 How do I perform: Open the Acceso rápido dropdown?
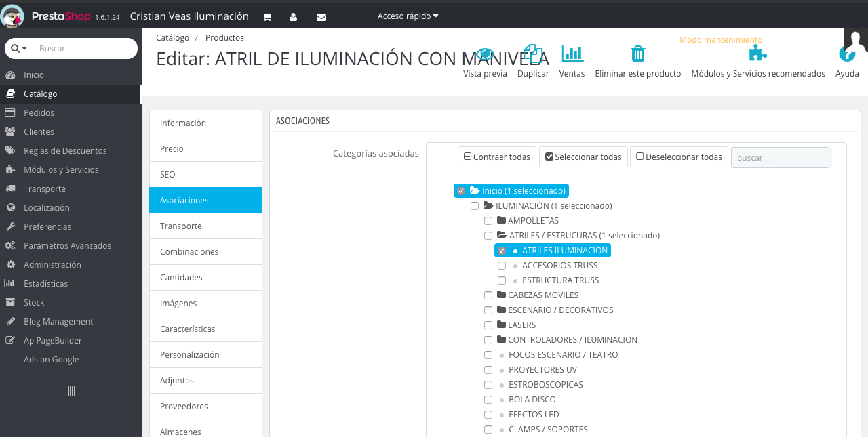coord(408,16)
